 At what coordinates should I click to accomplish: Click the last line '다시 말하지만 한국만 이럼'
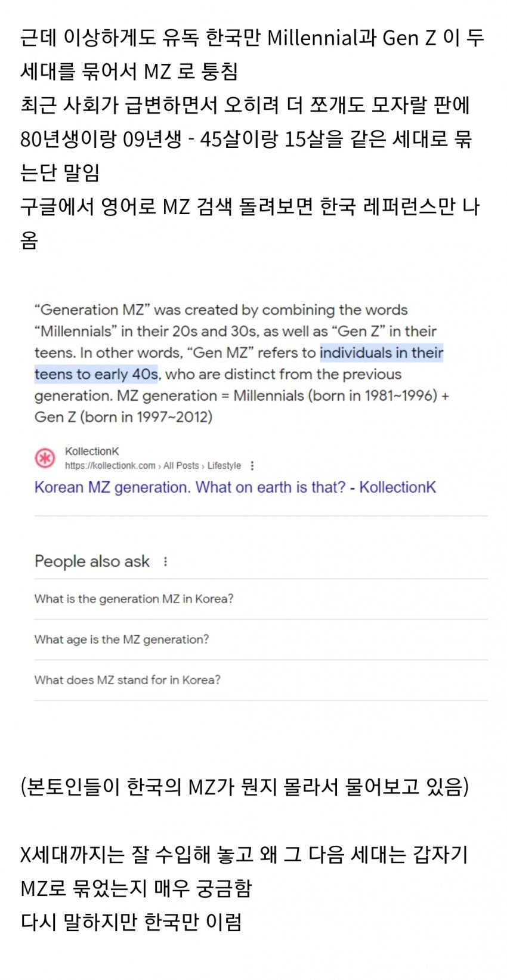pyautogui.click(x=131, y=922)
